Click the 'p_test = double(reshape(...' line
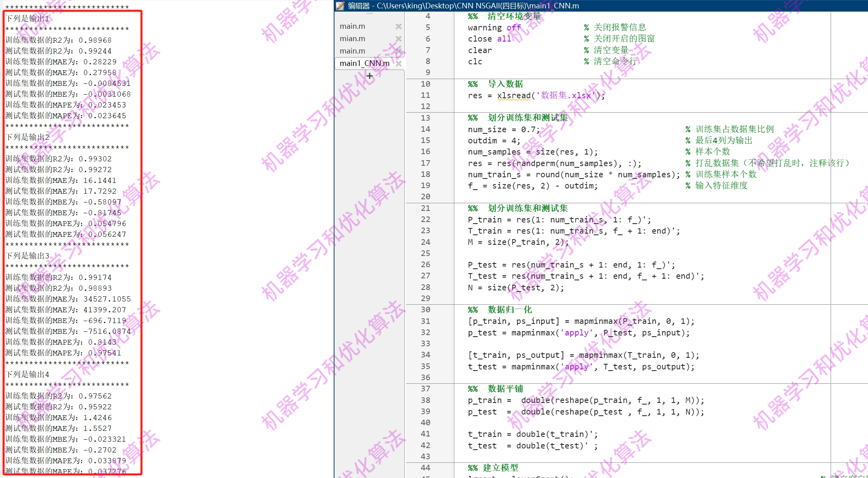Image resolution: width=868 pixels, height=478 pixels. click(x=586, y=412)
